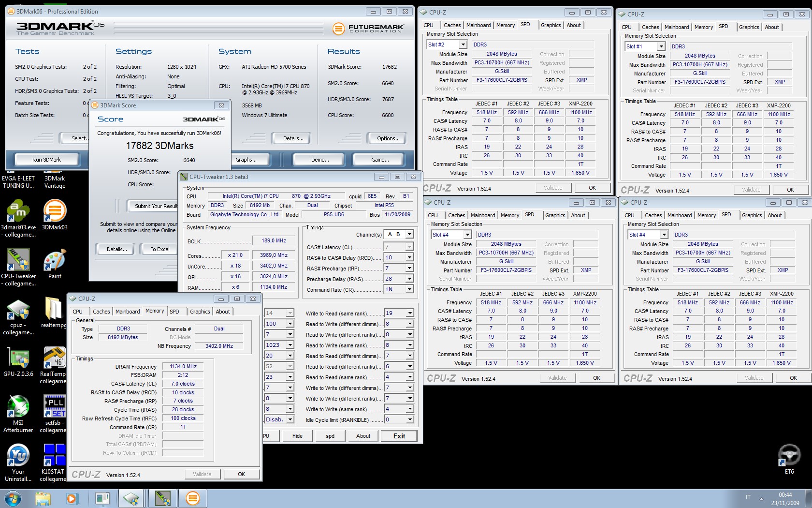Switch to CPU-Tweaker via its taskbar button
Screen dimensions: 812x508
click(x=162, y=498)
